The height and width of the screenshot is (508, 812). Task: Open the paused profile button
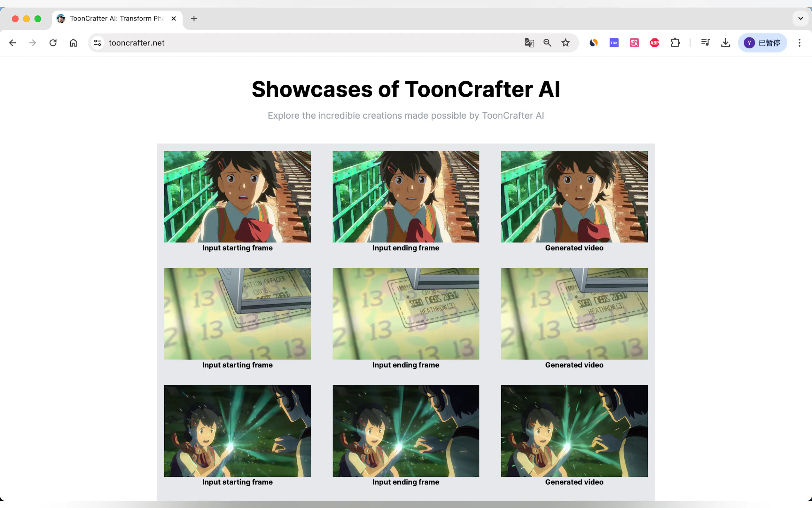[x=762, y=43]
